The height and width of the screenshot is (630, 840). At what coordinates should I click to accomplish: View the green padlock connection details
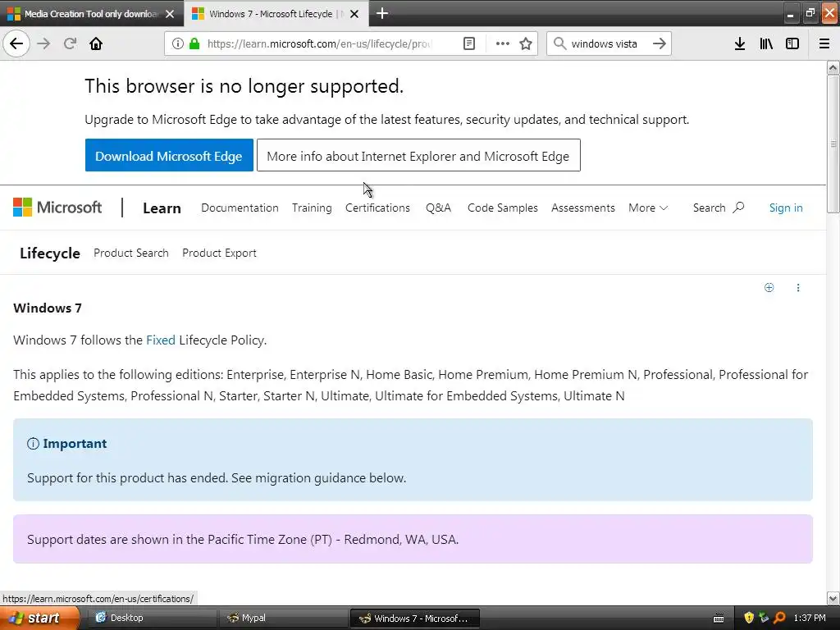click(194, 44)
